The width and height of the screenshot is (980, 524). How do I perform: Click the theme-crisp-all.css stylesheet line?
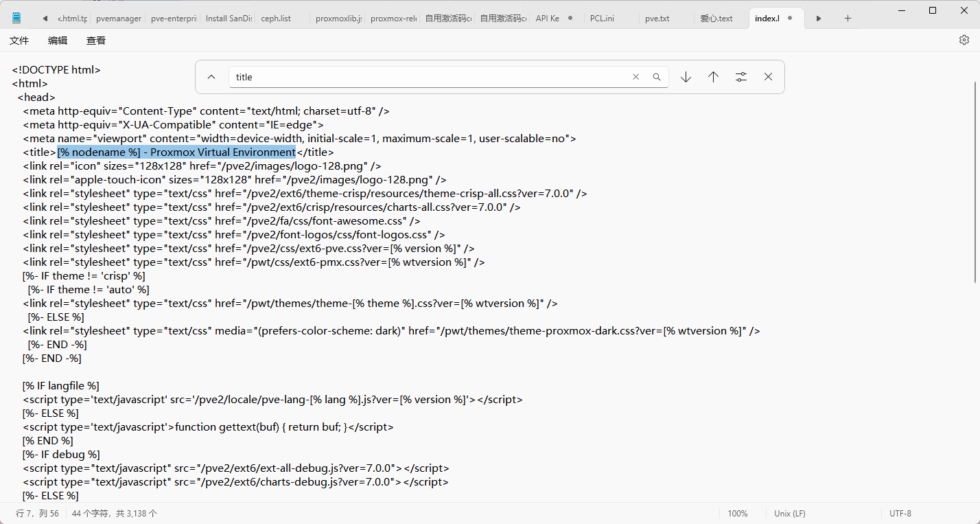coord(305,194)
